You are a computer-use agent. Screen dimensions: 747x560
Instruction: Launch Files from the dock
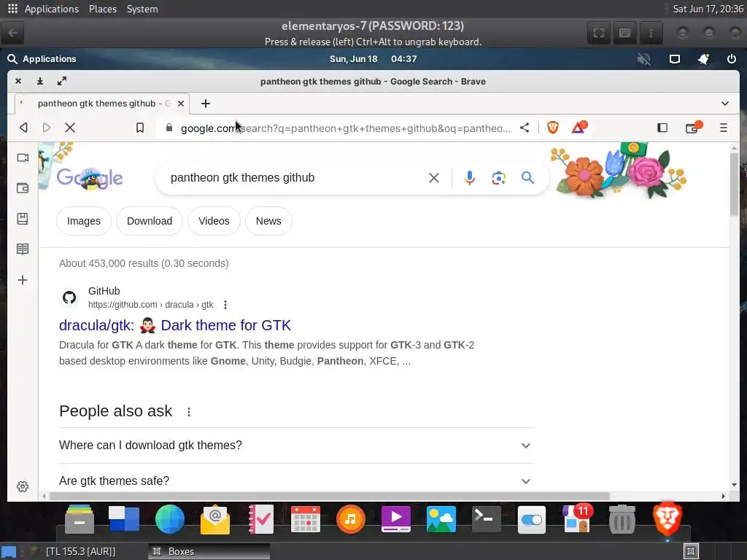(80, 519)
